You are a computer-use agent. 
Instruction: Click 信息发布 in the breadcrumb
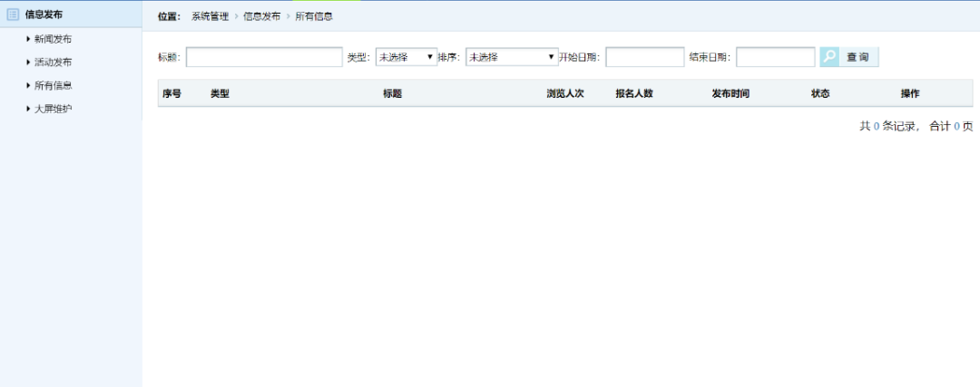262,17
